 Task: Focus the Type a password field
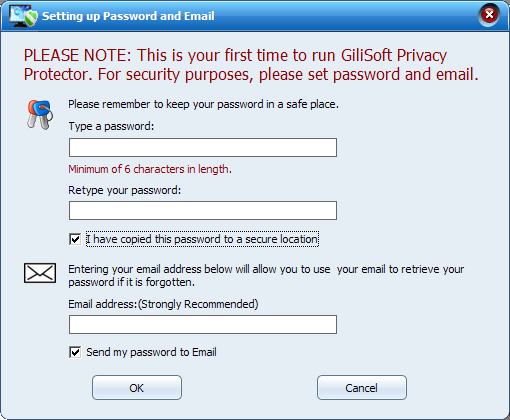point(203,147)
